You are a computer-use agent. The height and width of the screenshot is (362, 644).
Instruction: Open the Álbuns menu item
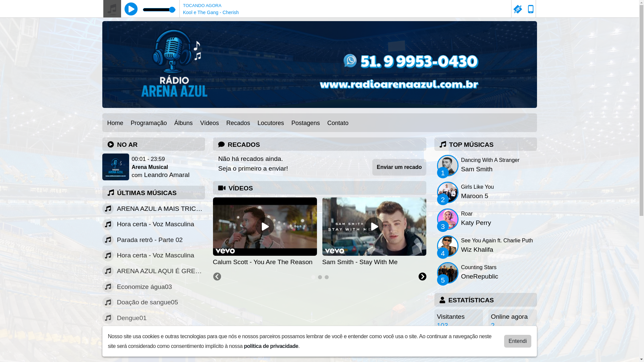pos(183,123)
